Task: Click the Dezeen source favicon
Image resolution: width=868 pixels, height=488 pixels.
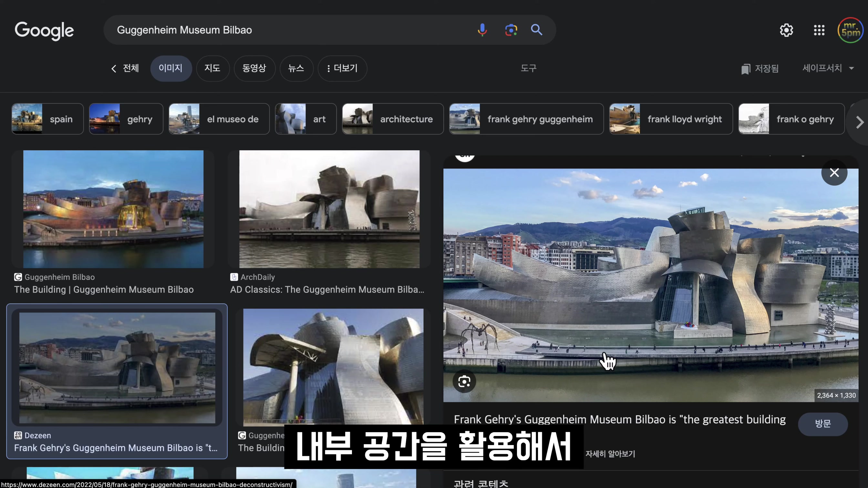Action: [18, 435]
